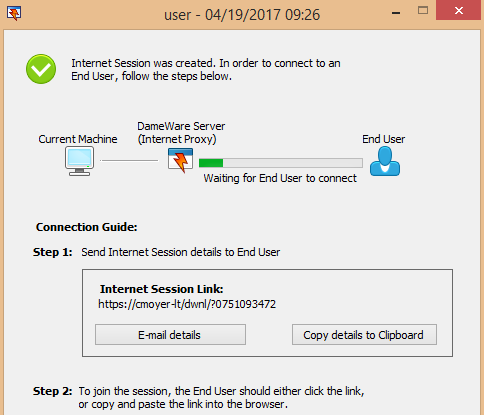Screen dimensions: 484x415
Task: Click the Internet Session was created message
Action: pyautogui.click(x=206, y=70)
